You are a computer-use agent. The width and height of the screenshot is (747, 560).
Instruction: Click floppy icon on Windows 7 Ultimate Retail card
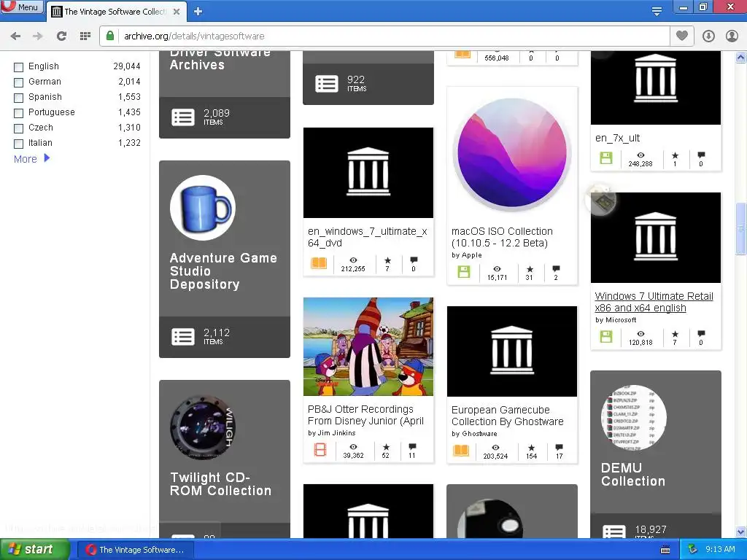(x=606, y=337)
